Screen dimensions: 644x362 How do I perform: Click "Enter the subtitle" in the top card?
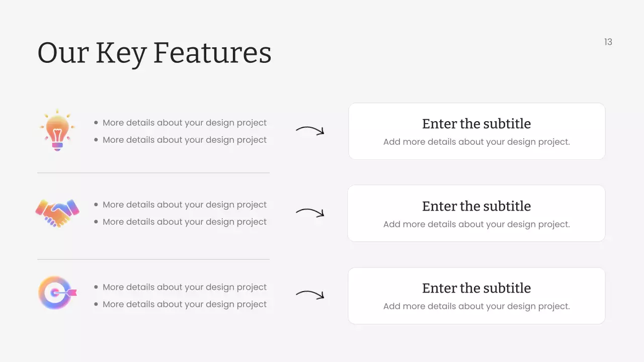(476, 124)
